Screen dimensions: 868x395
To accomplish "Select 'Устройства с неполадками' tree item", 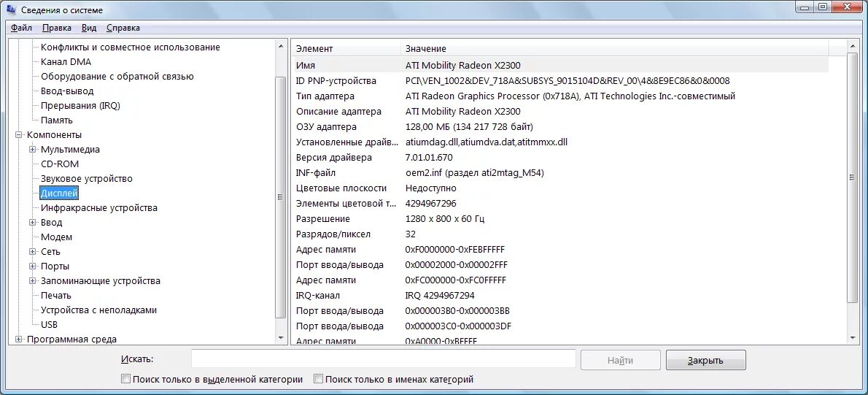I will click(98, 310).
